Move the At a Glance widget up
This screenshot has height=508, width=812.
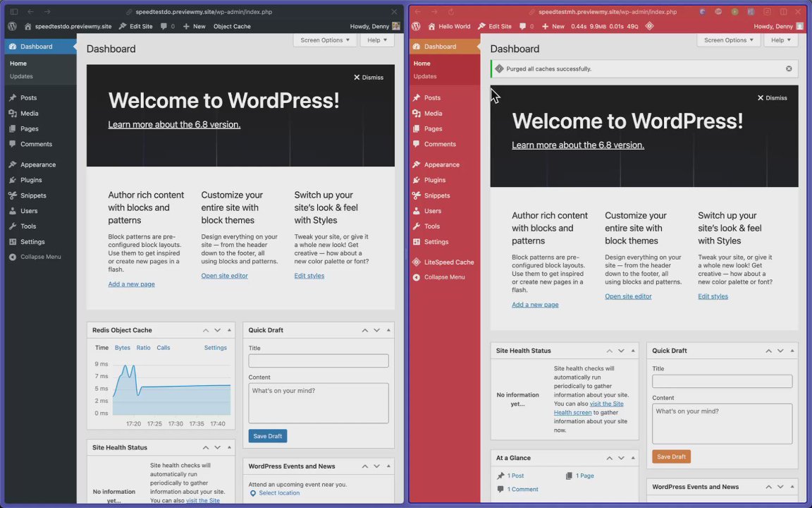coord(610,458)
